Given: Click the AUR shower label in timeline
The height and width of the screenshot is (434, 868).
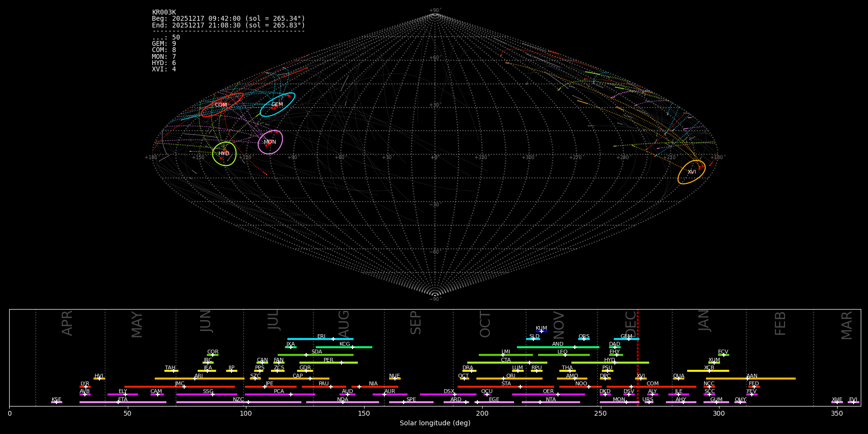Looking at the screenshot, I should pyautogui.click(x=390, y=392).
